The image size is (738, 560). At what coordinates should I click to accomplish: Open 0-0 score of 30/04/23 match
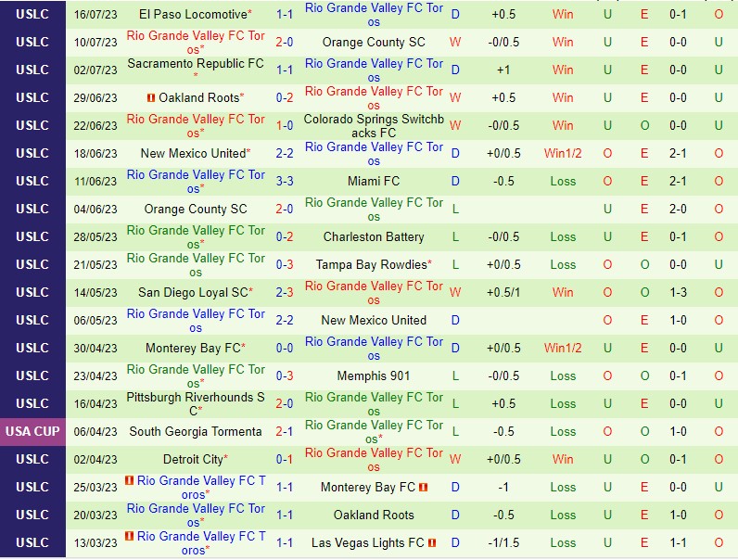[x=285, y=349]
